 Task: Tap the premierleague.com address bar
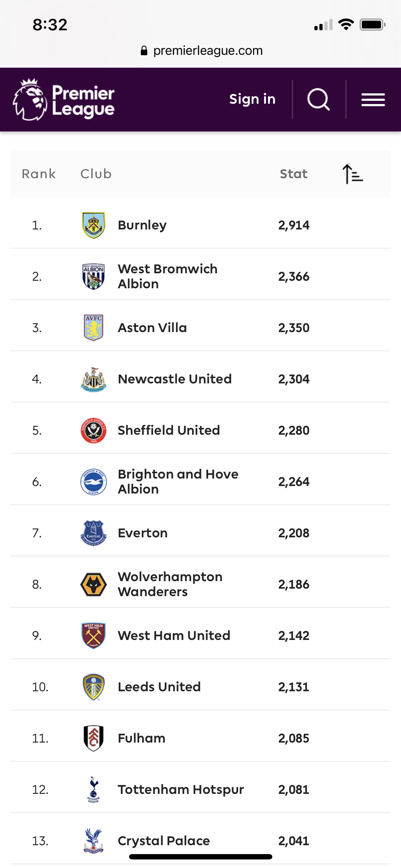click(201, 51)
